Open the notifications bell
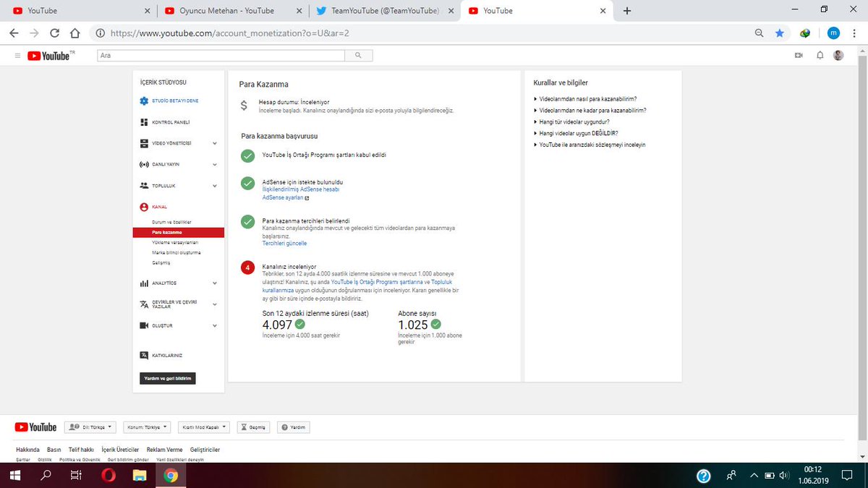This screenshot has height=488, width=868. coord(820,55)
